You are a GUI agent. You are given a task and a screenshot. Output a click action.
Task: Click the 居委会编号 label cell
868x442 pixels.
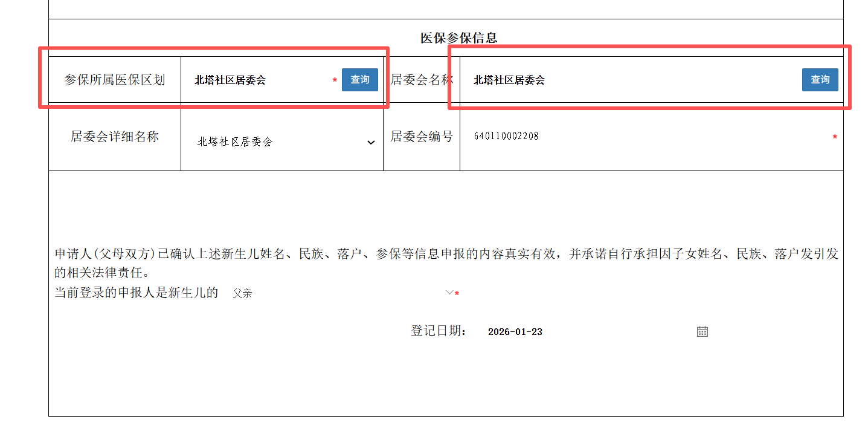click(x=422, y=137)
